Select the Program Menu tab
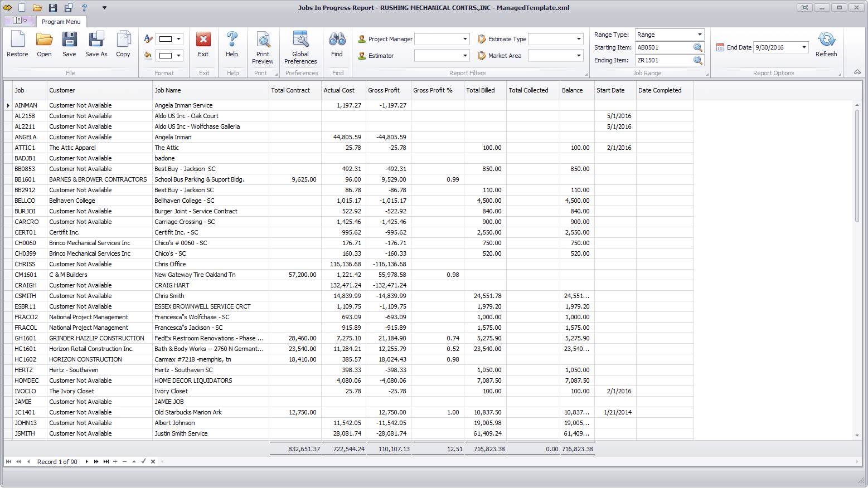 coord(61,22)
